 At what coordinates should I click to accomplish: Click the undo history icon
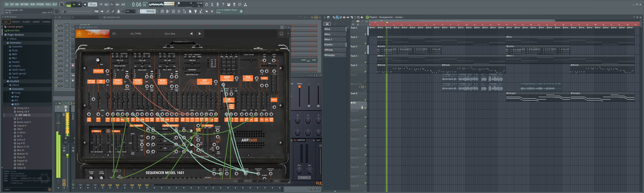tap(206, 5)
